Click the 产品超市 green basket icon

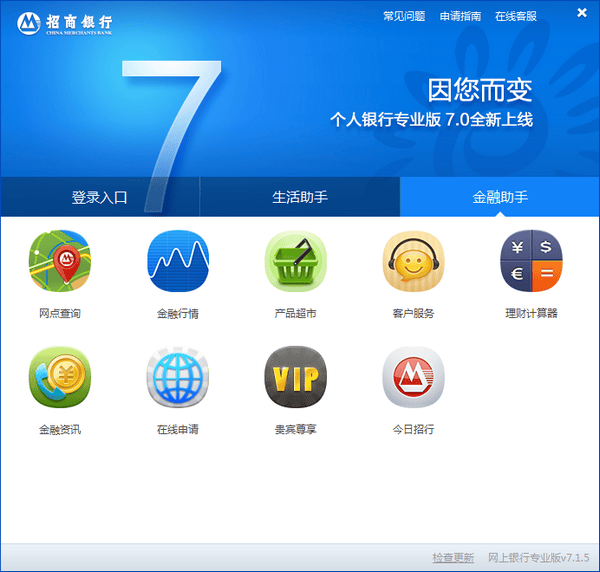tap(295, 262)
